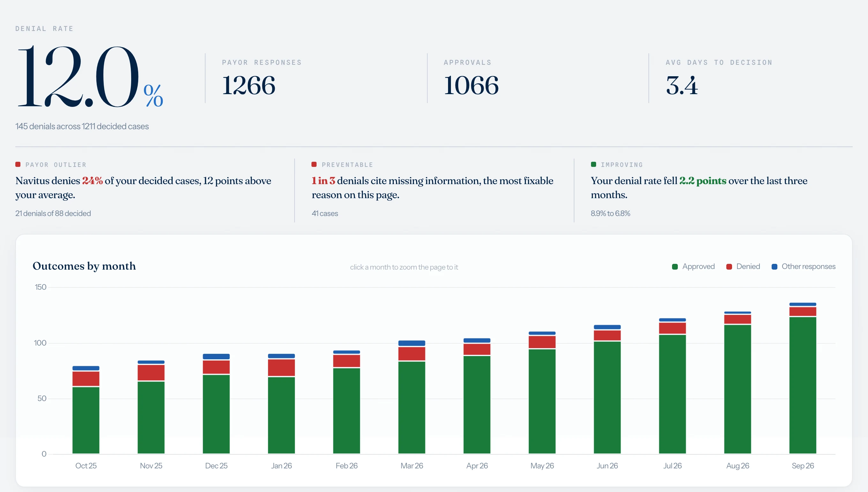The image size is (868, 492).
Task: Select the Mar 26 month bar
Action: pyautogui.click(x=412, y=397)
